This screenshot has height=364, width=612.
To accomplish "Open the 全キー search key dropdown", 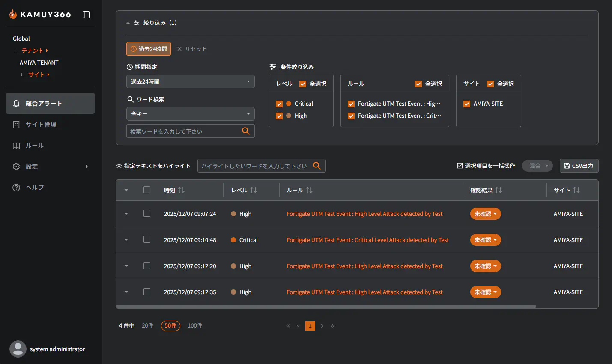I will (190, 114).
